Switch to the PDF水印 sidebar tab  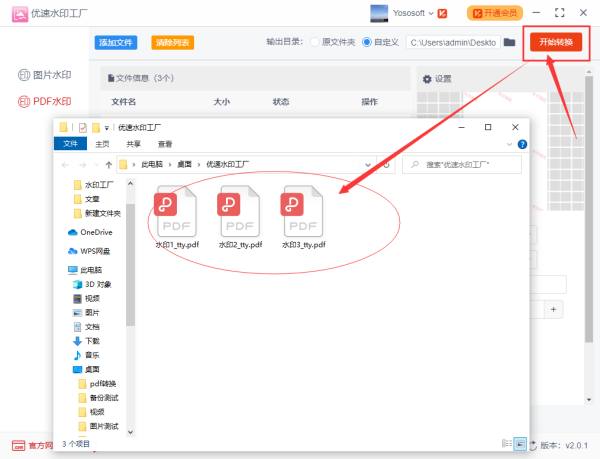45,101
